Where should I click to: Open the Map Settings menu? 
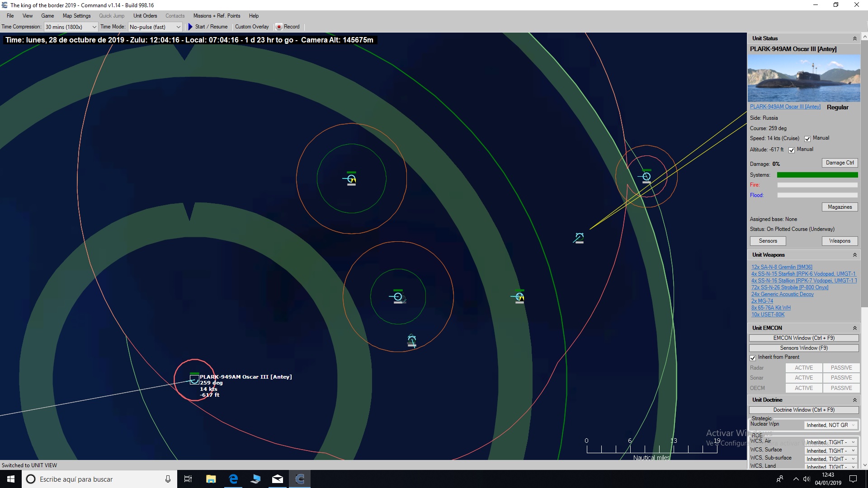pos(76,15)
